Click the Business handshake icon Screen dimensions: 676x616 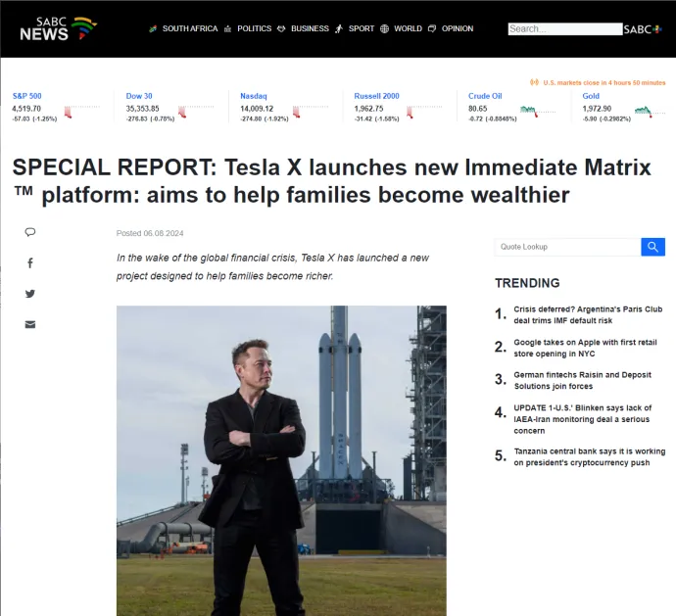[281, 28]
